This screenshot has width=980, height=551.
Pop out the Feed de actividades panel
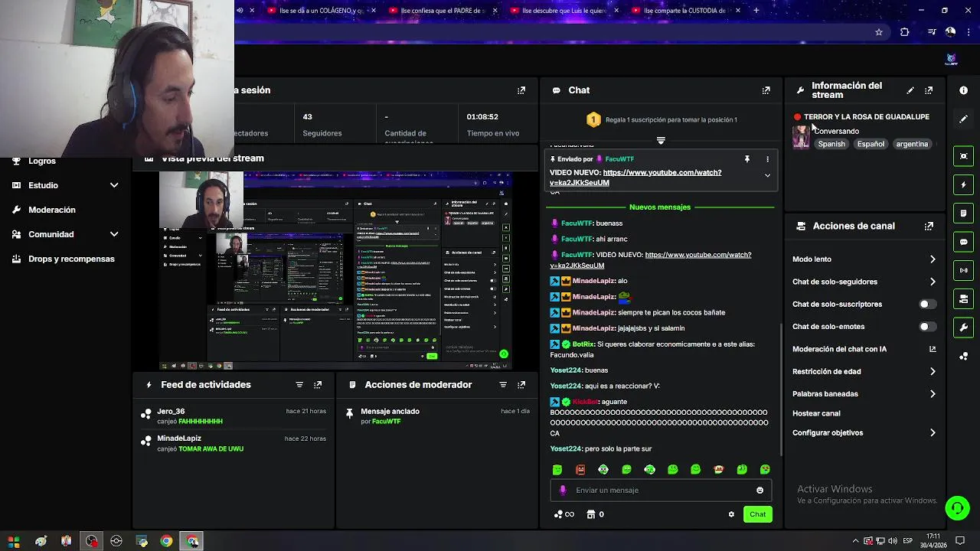click(318, 385)
